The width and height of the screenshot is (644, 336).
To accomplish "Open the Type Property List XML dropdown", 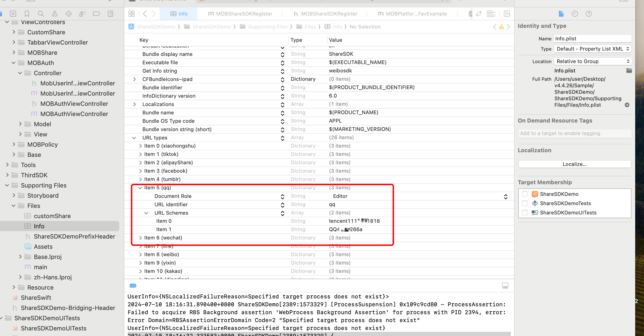I will [x=592, y=49].
